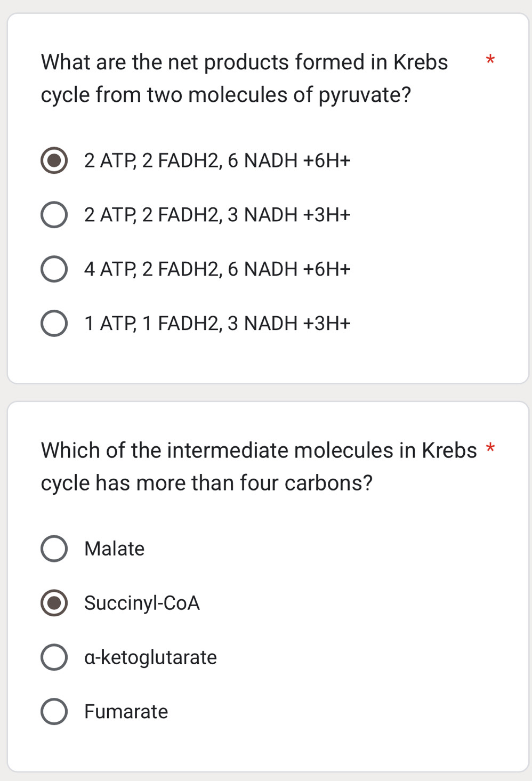Image resolution: width=532 pixels, height=781 pixels.
Task: Click the label "4 ATP, 2 FADH2, 6 NADH +6H+"
Action: pos(217,269)
